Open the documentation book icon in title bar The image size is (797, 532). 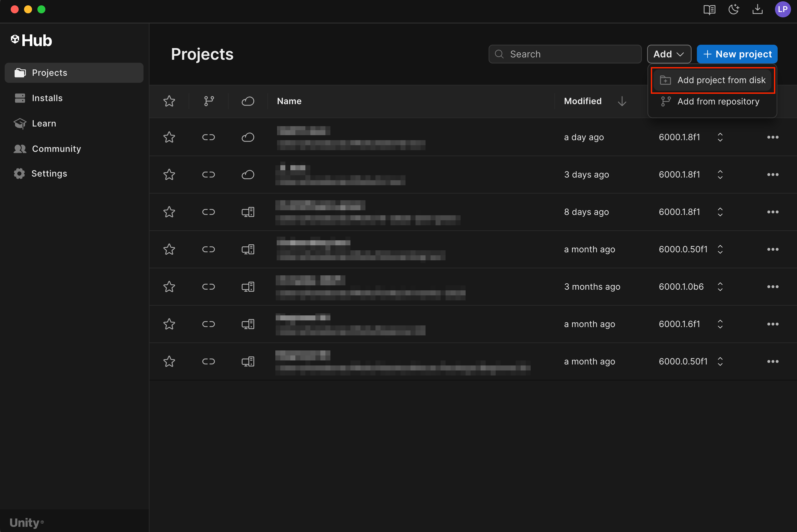[x=709, y=9]
